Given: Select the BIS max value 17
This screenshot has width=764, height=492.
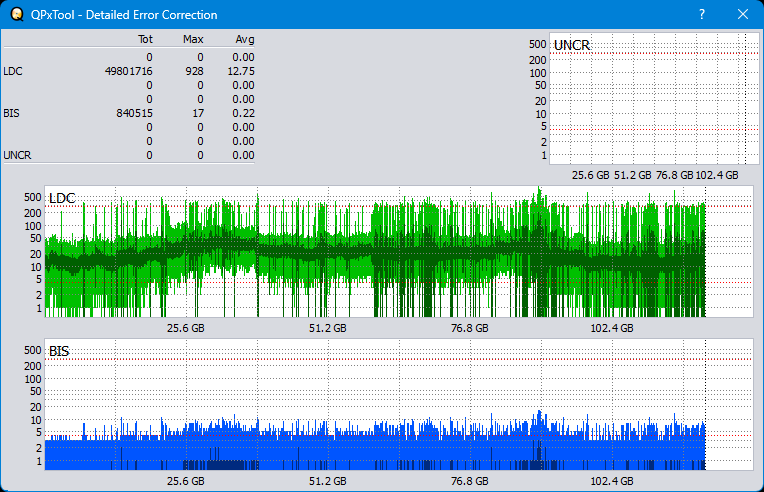Looking at the screenshot, I should click(198, 113).
